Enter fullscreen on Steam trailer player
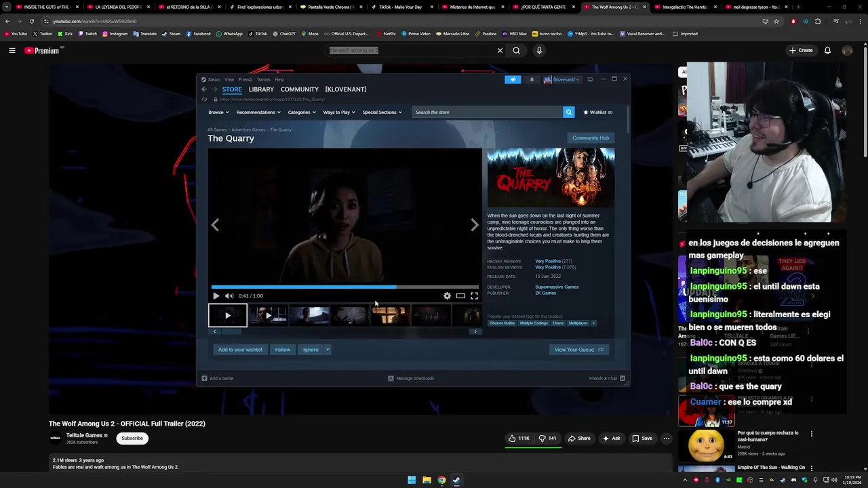Screen dimensions: 868x488 coord(474,296)
